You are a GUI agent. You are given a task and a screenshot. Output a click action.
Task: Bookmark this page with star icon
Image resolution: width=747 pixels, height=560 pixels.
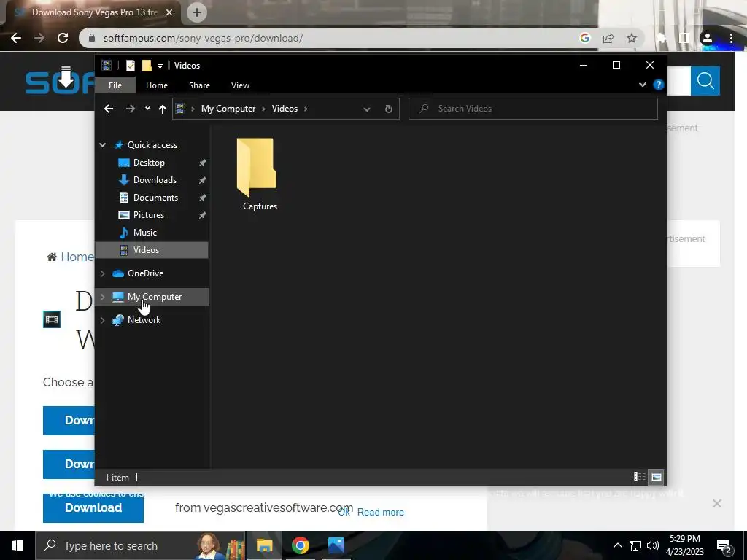click(632, 38)
